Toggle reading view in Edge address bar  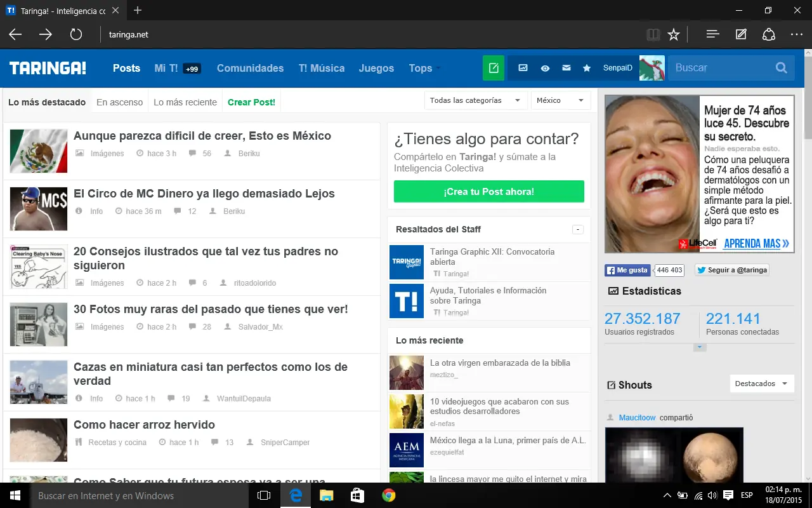coord(653,34)
